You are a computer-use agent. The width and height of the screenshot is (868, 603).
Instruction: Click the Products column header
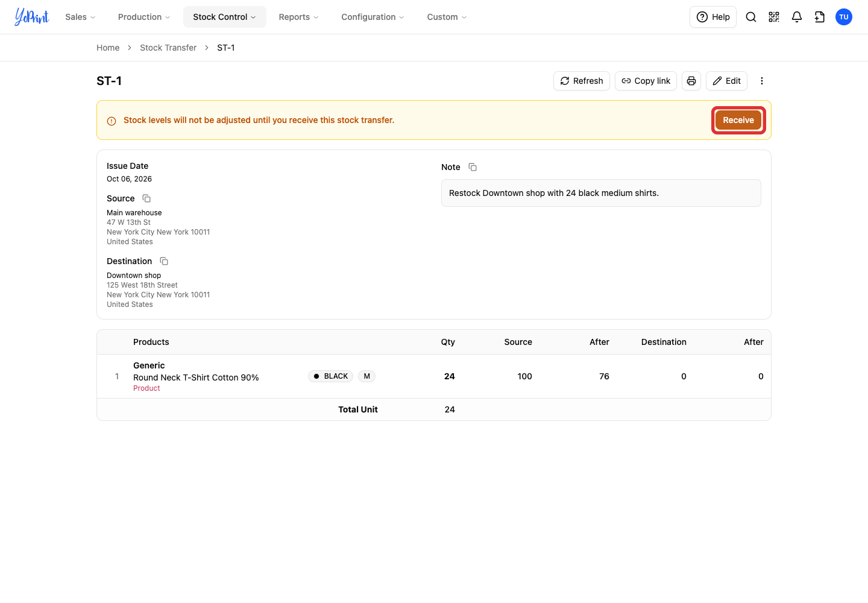[151, 342]
